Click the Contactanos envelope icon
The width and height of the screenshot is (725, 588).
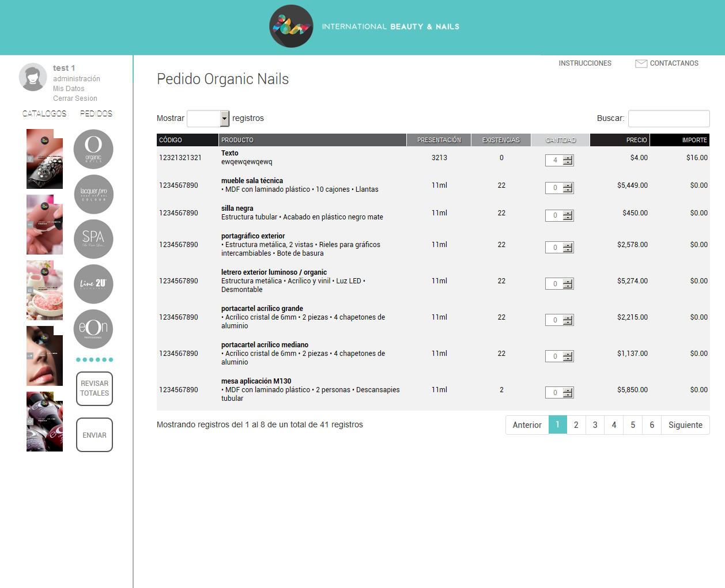pos(641,63)
